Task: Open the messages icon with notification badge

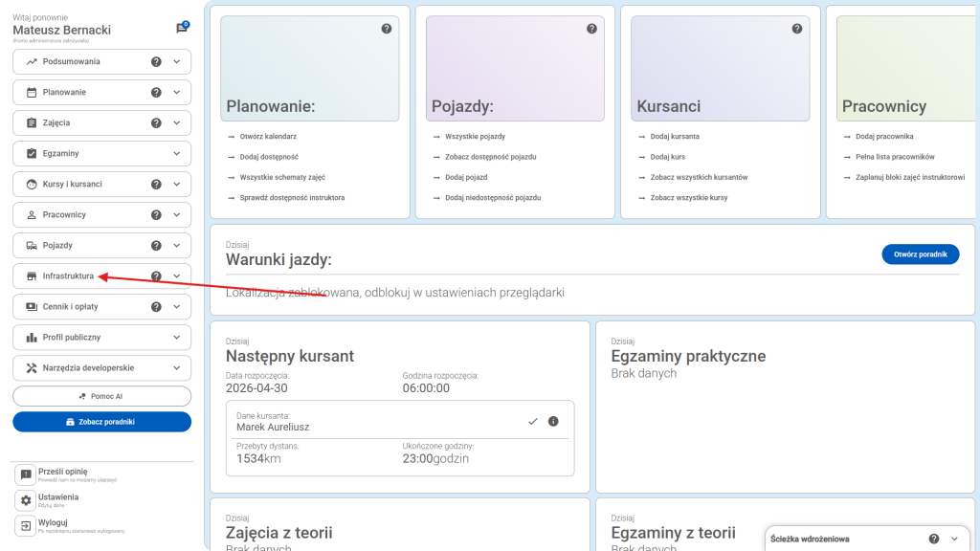Action: click(x=181, y=29)
